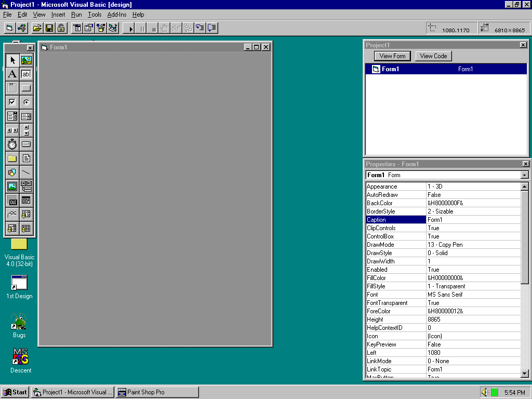Open the Insert menu
The width and height of the screenshot is (532, 399).
coord(58,15)
